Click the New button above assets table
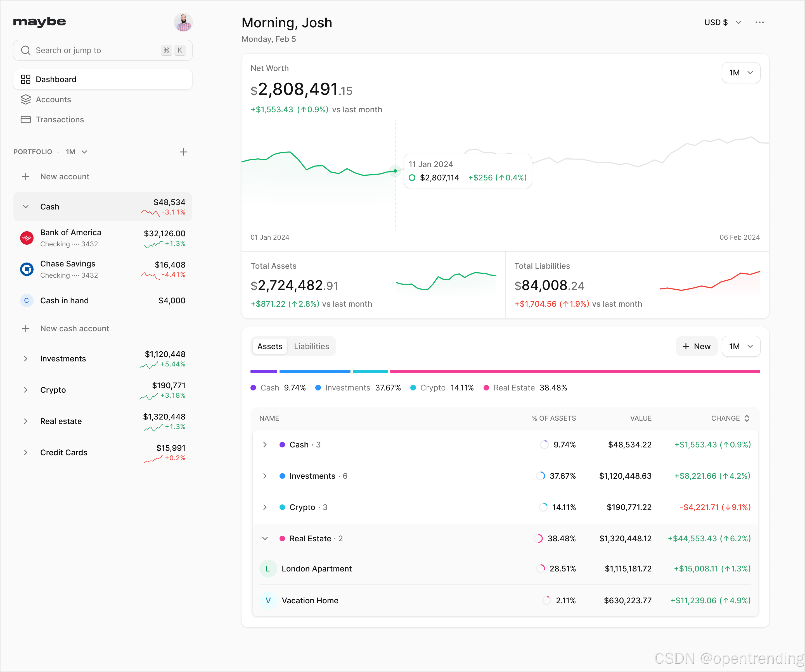This screenshot has width=805, height=672. [x=696, y=346]
